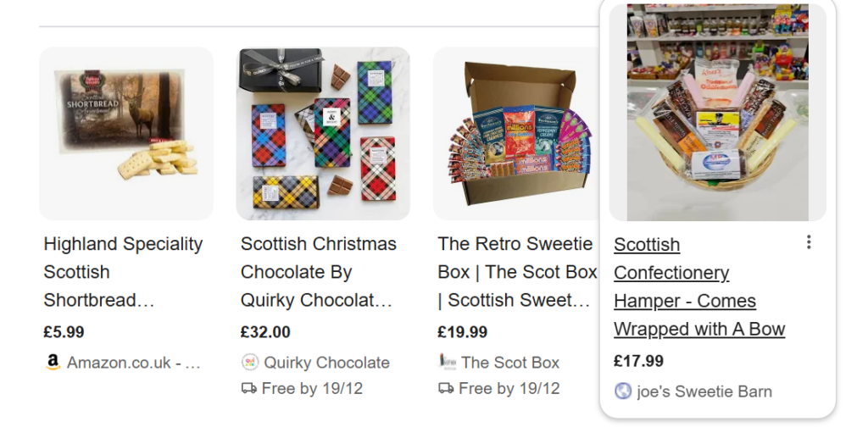Screen dimensions: 868x433
Task: Open the Scottish Confectionery Hamper basket image
Action: [x=718, y=114]
